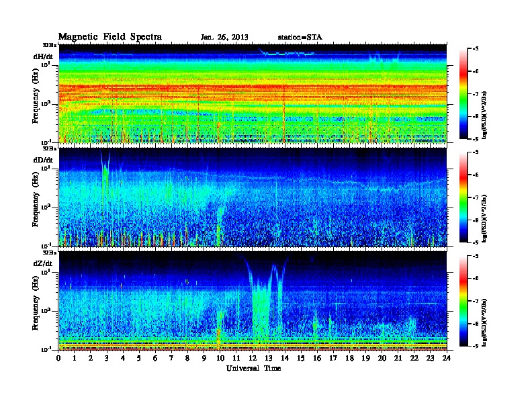Click the "-6" tick on the dD/dt color bar

pos(476,175)
